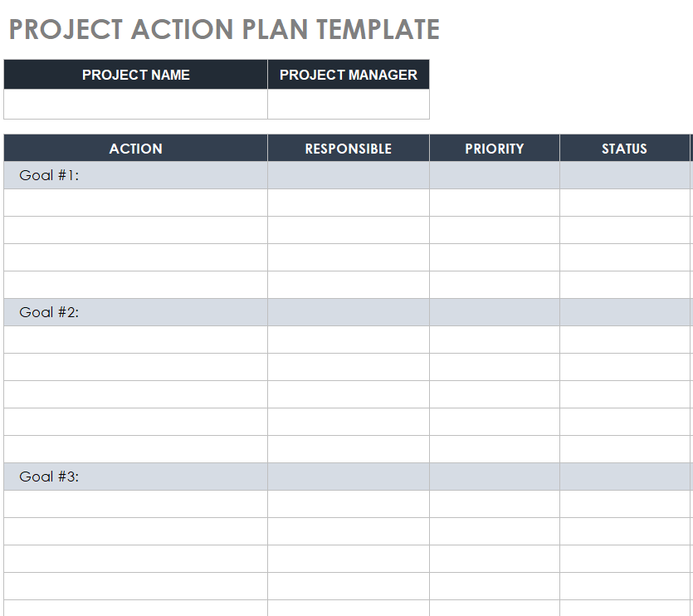Viewport: 693px width, 616px height.
Task: Click the ACTION column header
Action: 135,149
